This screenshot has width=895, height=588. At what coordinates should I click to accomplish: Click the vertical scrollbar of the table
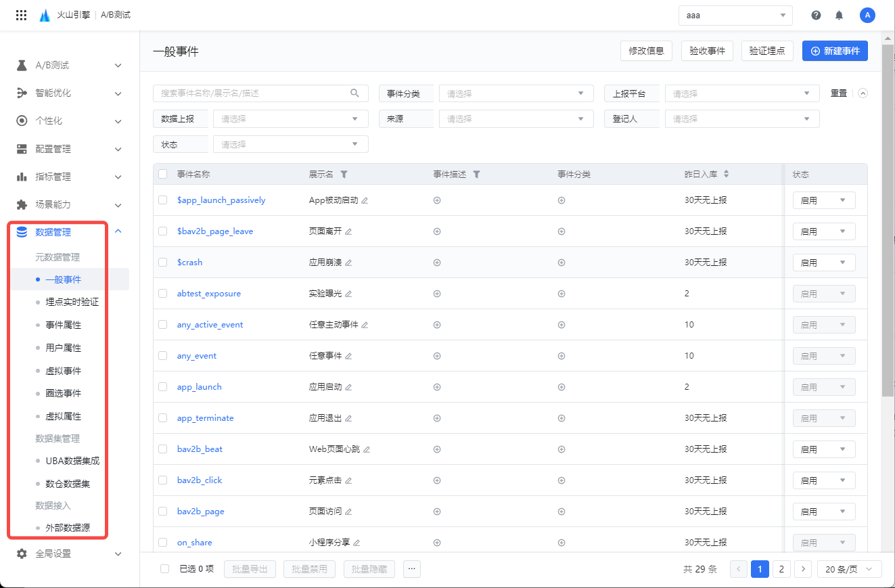(888, 221)
